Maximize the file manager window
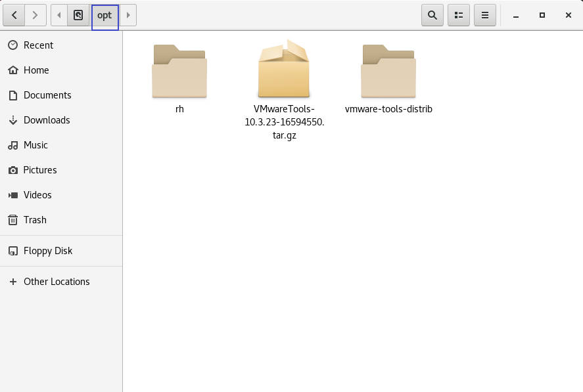This screenshot has height=392, width=583. coord(542,15)
